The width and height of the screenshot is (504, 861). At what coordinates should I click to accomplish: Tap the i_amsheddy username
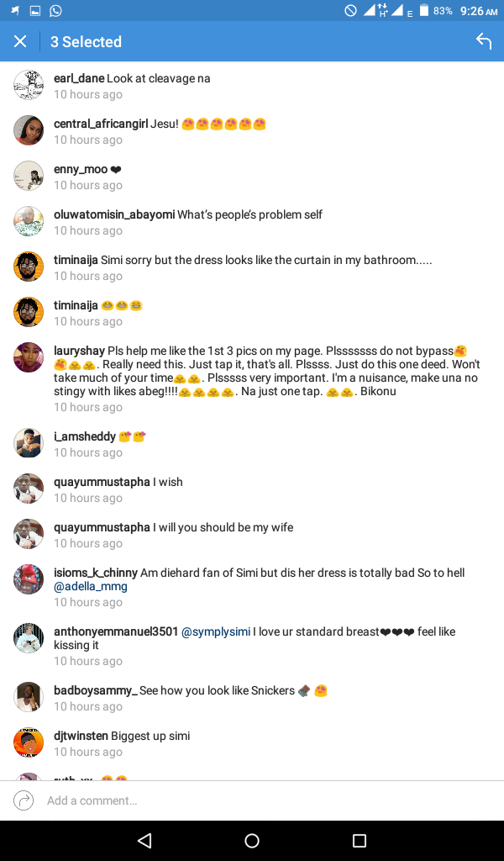pos(85,436)
